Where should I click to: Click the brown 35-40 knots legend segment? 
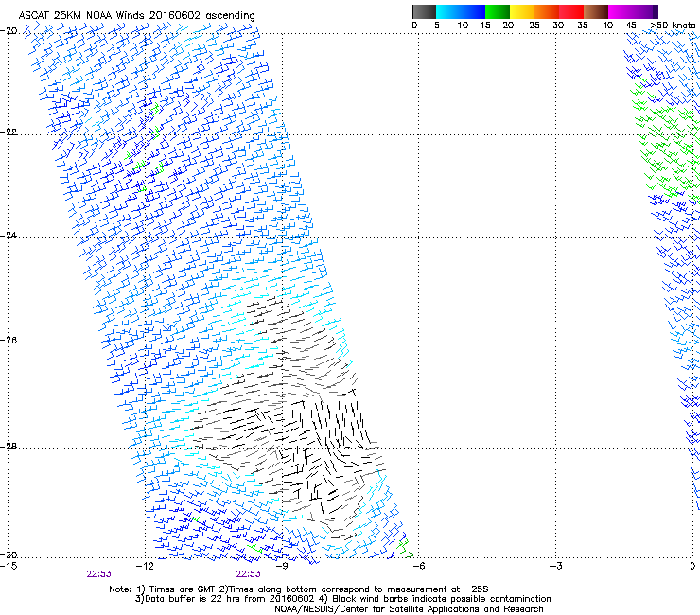[x=596, y=11]
